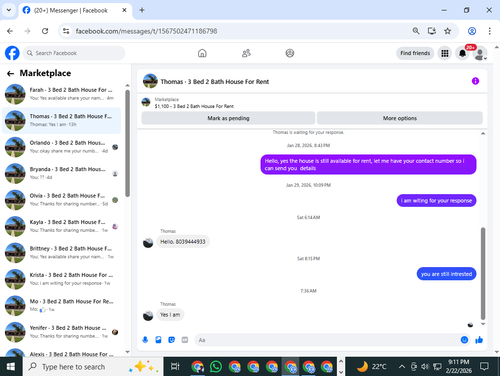Open the conversation information icon
The height and width of the screenshot is (376, 500).
[475, 81]
